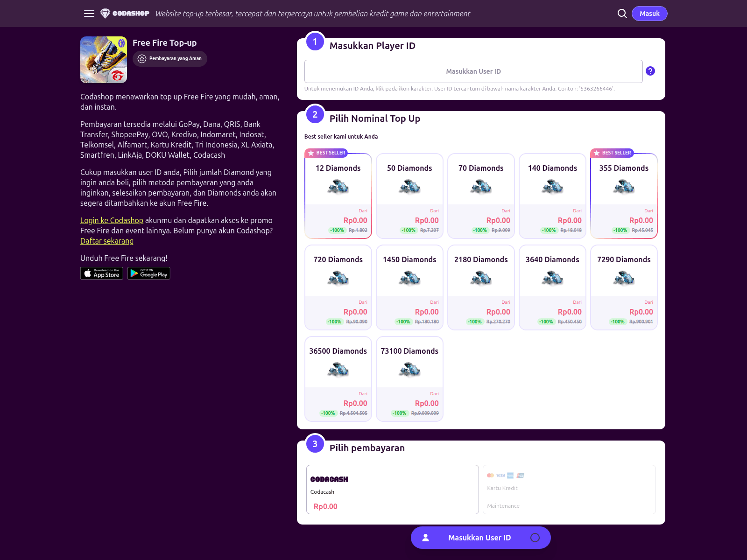Click the Unduh Free Fire sekarang text
The image size is (747, 560).
[x=124, y=258]
